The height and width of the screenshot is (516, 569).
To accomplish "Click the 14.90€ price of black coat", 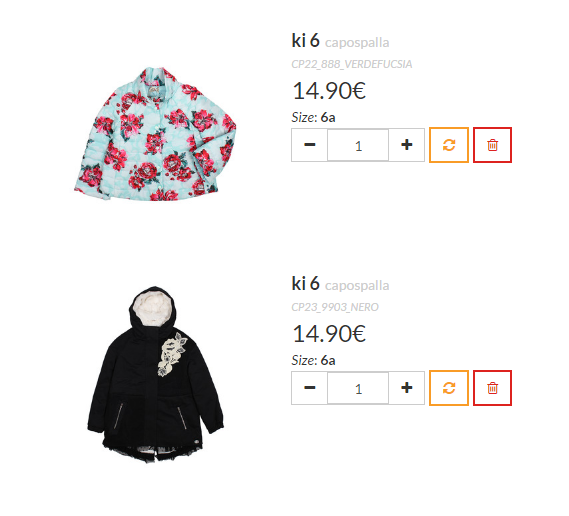I will 329,333.
